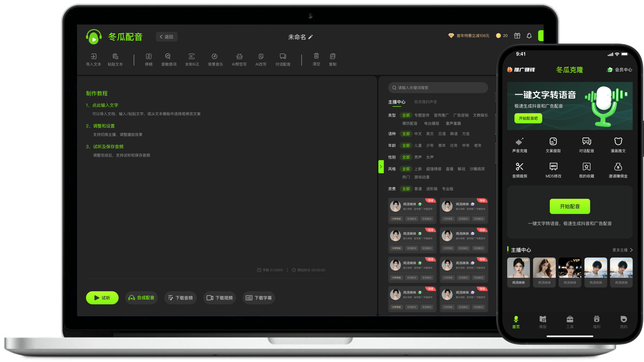Click the 合成配音 button

[141, 298]
